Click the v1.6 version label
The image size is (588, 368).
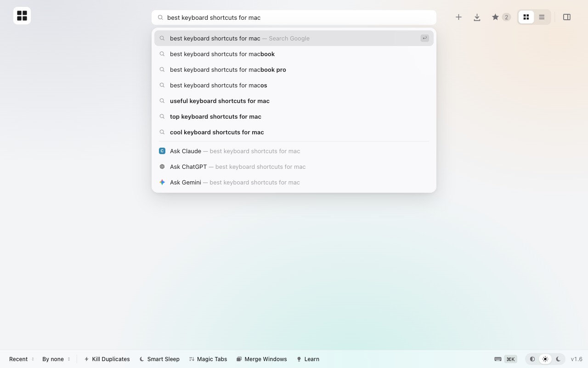click(x=577, y=359)
